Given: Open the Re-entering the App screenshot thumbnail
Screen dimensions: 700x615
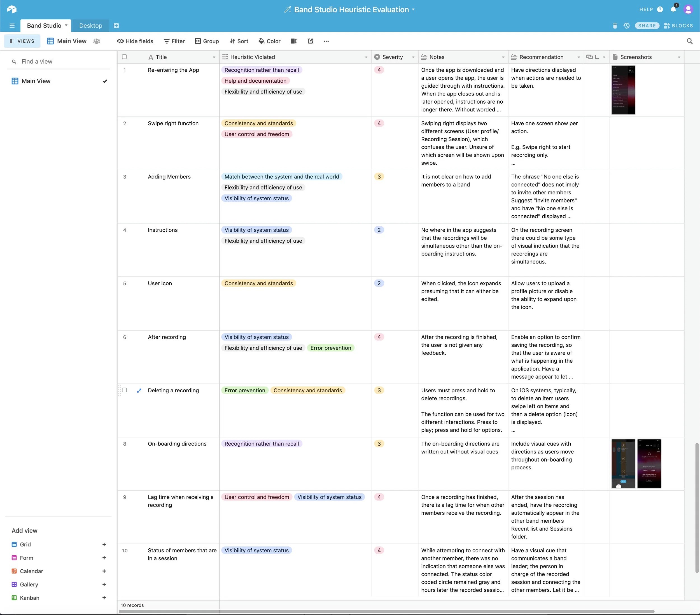Looking at the screenshot, I should tap(623, 90).
